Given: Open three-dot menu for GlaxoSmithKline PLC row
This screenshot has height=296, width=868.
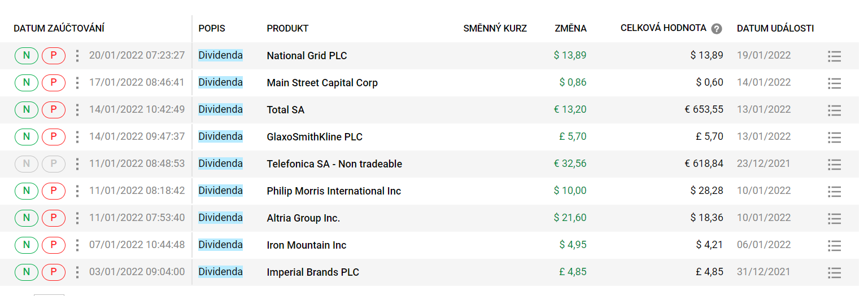Looking at the screenshot, I should coord(77,137).
